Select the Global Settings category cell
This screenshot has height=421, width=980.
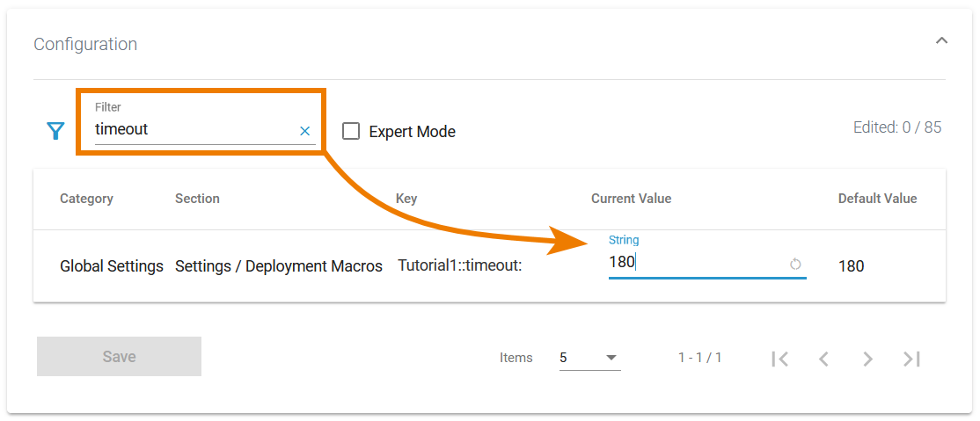(112, 265)
